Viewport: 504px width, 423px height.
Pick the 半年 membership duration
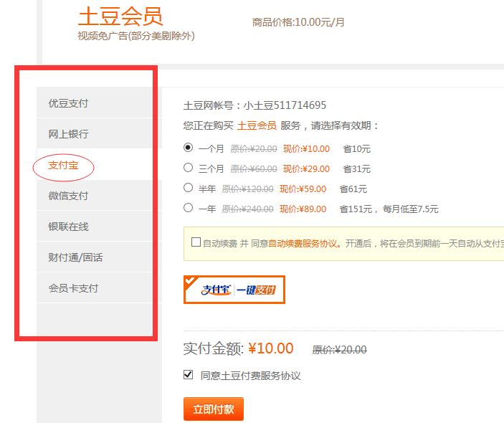pyautogui.click(x=188, y=188)
